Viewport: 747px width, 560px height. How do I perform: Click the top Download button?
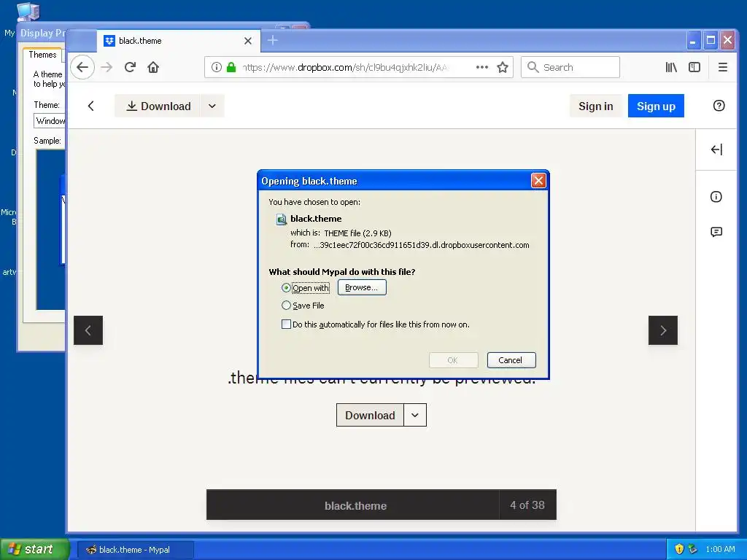tap(158, 106)
